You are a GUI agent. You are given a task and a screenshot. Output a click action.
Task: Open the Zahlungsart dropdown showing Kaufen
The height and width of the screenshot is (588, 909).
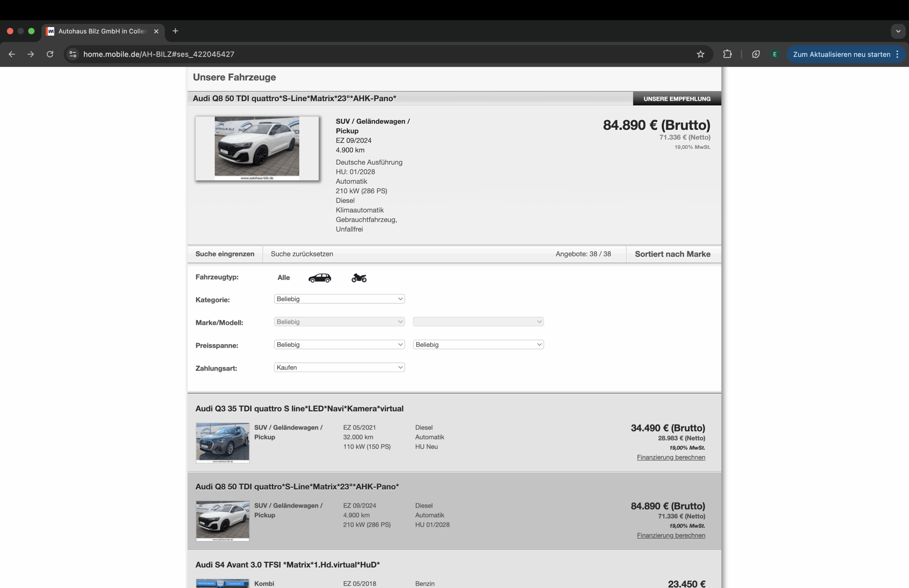point(339,367)
